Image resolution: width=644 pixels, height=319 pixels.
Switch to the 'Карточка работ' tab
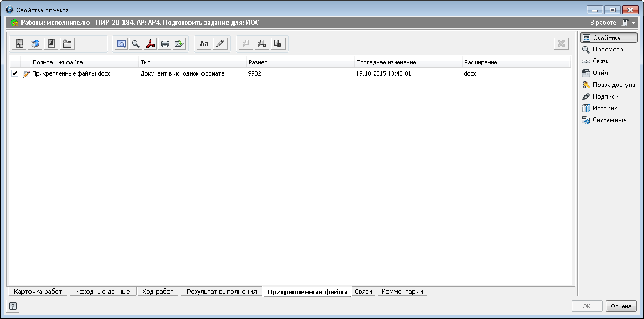pyautogui.click(x=38, y=292)
